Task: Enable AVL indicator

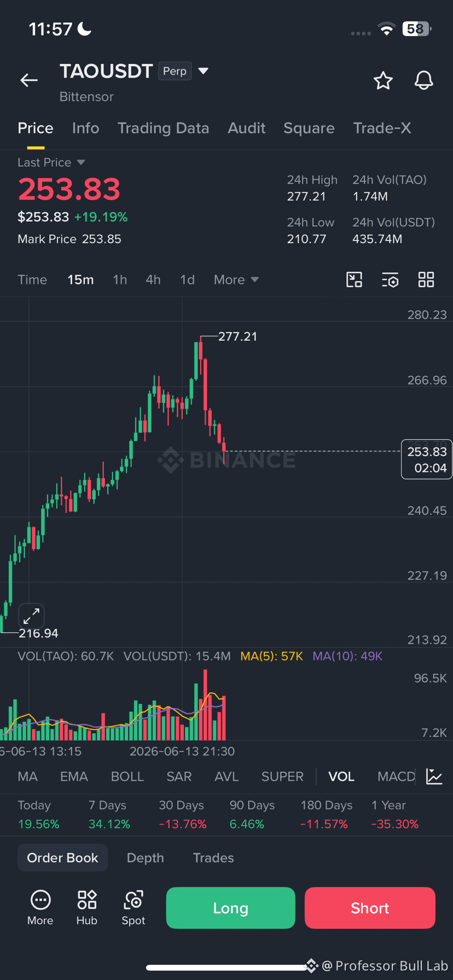Action: click(226, 777)
